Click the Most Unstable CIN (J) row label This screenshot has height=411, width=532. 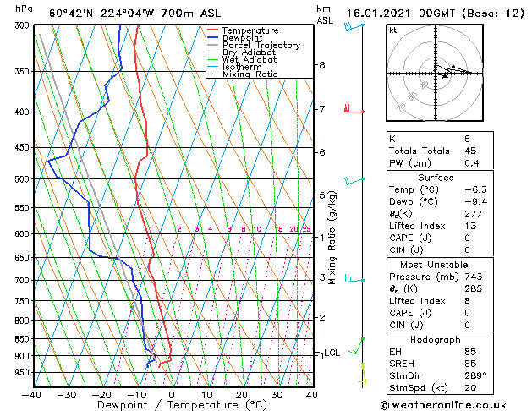406,326
